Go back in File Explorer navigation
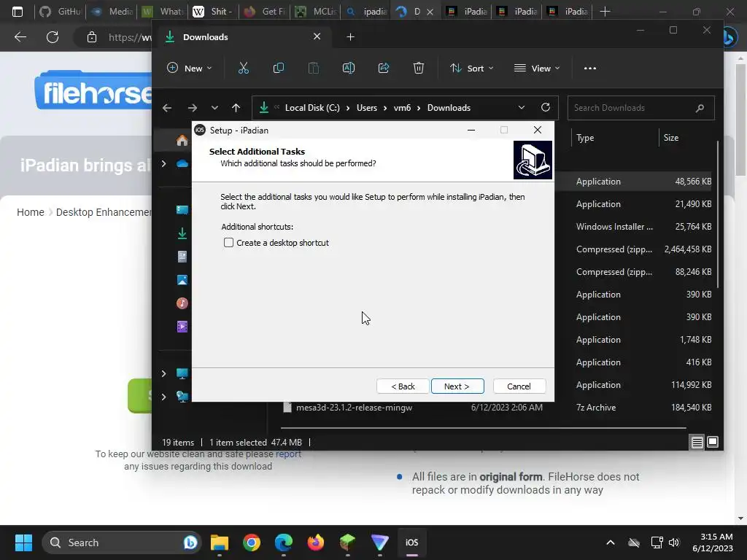This screenshot has width=747, height=560. coord(167,108)
